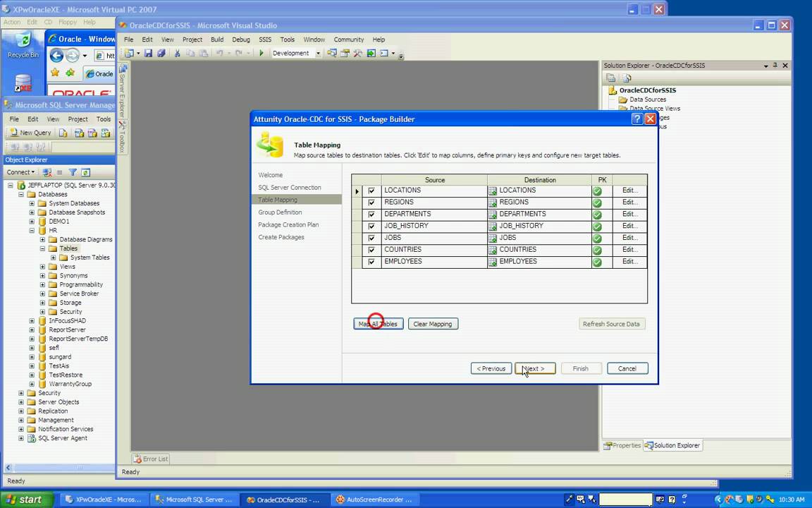Open the Connect dropdown in Object Explorer

pos(20,172)
